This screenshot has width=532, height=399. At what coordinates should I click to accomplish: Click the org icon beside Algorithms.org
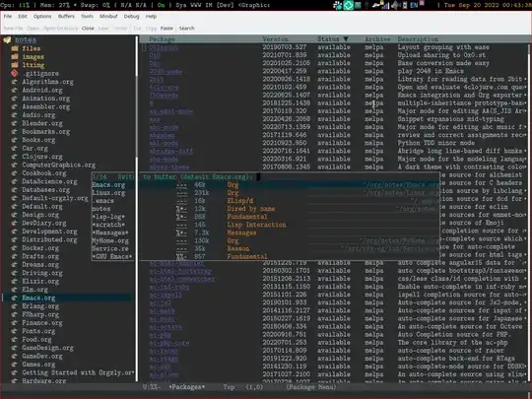coord(15,82)
